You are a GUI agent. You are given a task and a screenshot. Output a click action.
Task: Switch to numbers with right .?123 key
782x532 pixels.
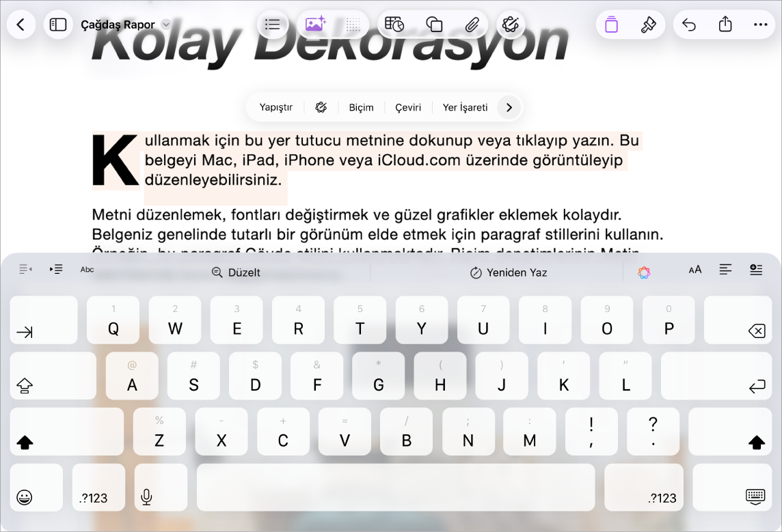644,487
